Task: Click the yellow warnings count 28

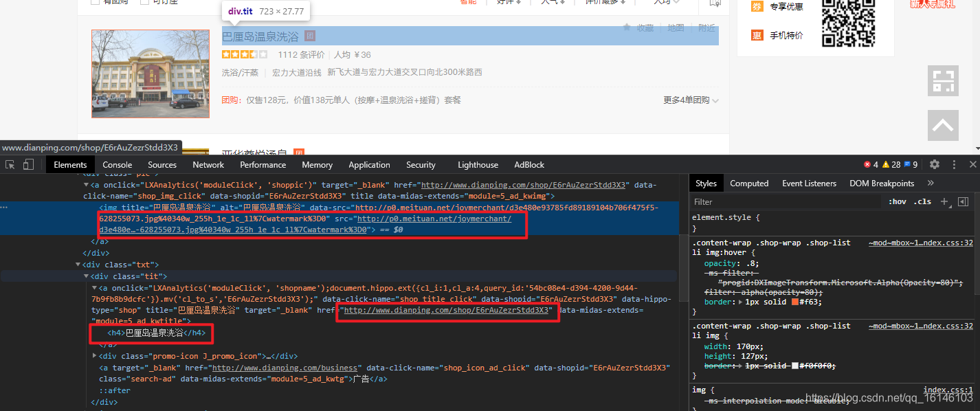Action: pos(891,164)
